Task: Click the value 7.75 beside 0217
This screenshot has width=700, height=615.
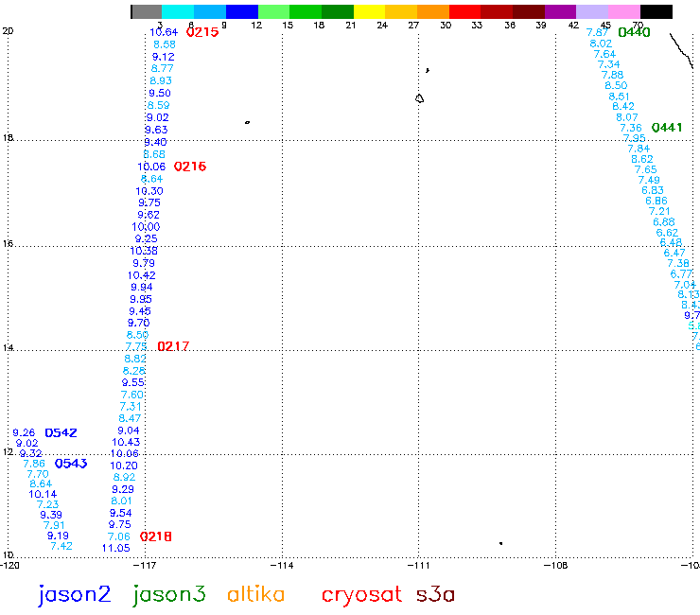Action: click(135, 346)
